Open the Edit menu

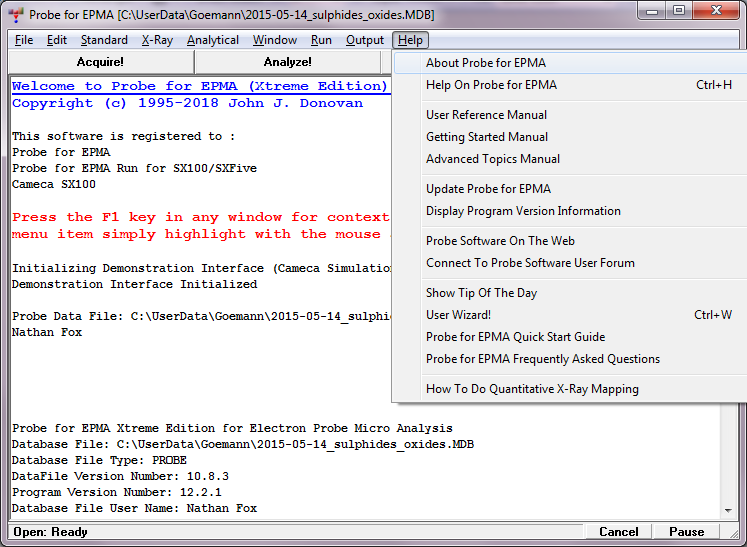57,40
